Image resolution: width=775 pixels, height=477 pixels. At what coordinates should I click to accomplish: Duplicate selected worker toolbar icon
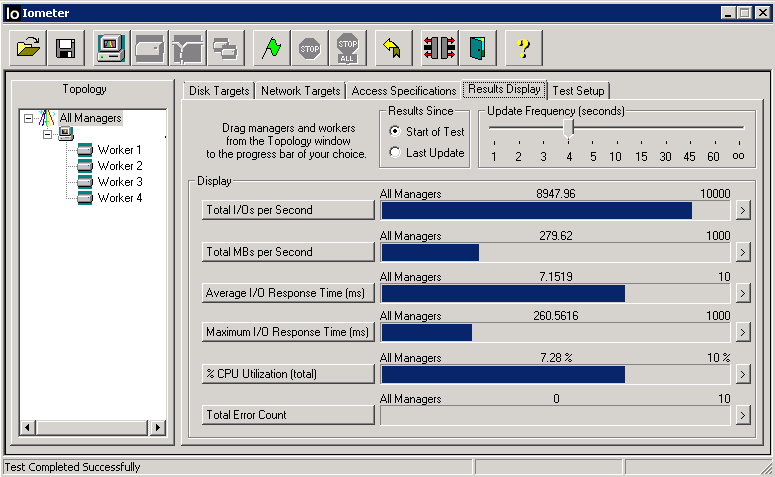click(225, 48)
